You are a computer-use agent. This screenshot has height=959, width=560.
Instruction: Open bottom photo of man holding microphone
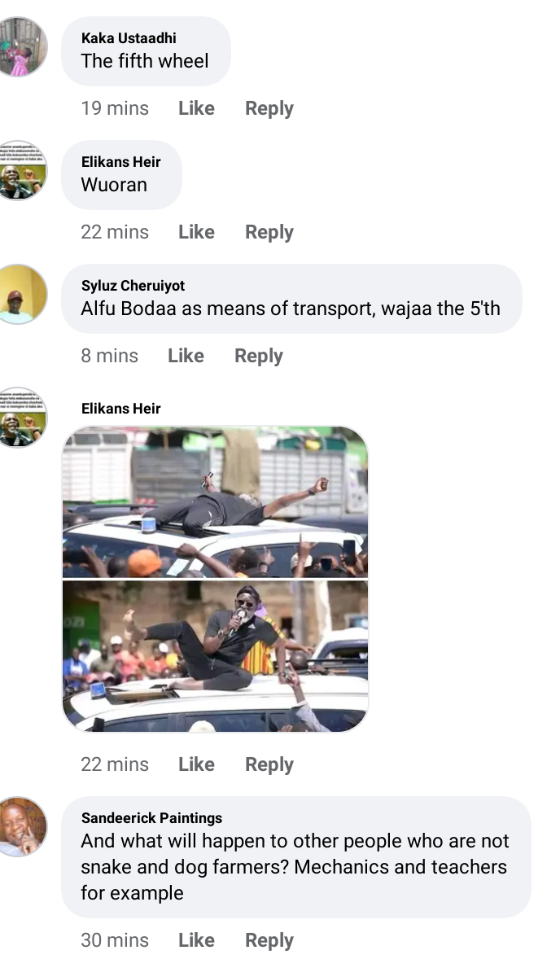215,656
